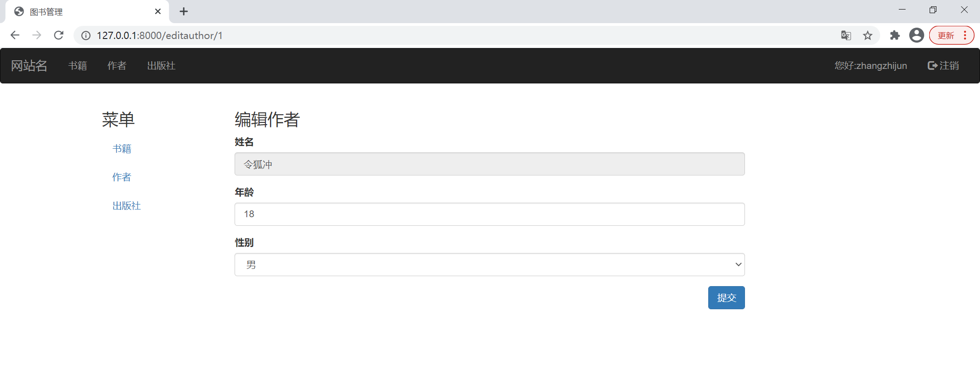Screen dimensions: 980x370
Task: Open the new tab plus button
Action: click(184, 12)
